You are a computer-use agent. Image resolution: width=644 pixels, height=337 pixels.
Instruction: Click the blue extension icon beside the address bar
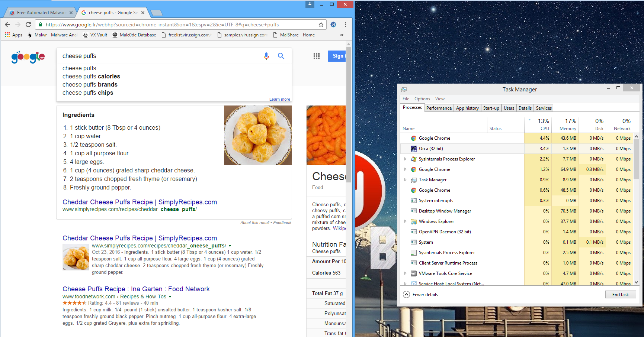pos(333,25)
